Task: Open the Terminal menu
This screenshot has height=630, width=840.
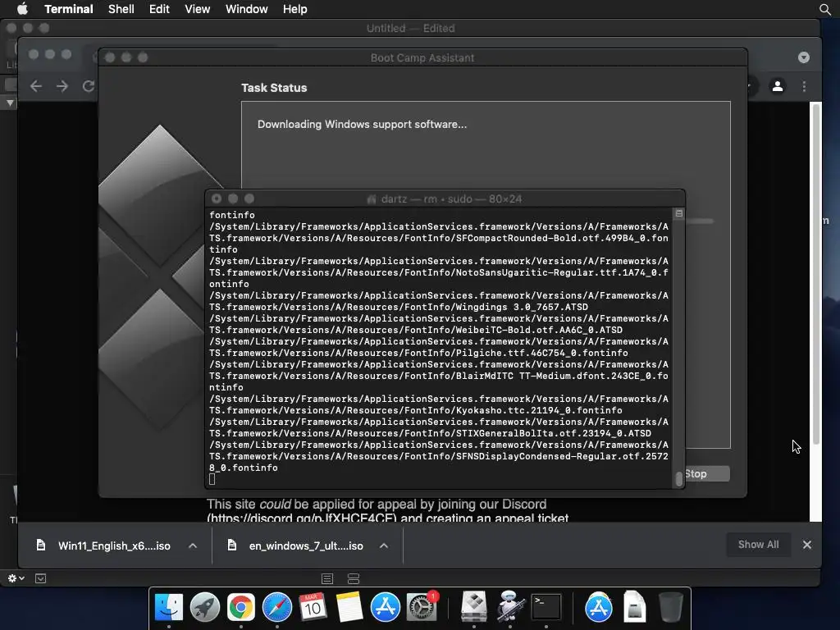Action: pyautogui.click(x=69, y=9)
